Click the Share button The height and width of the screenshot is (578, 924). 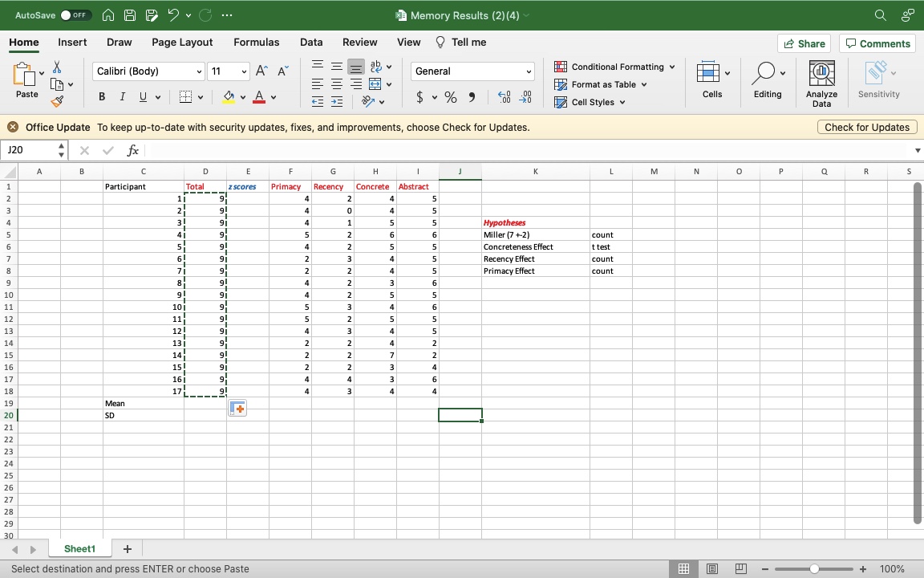tap(804, 43)
